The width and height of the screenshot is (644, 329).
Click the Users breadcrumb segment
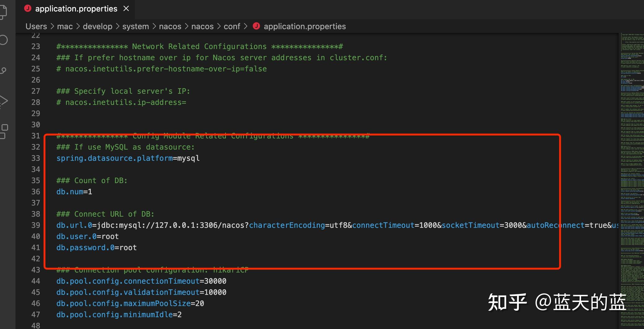[x=36, y=26]
